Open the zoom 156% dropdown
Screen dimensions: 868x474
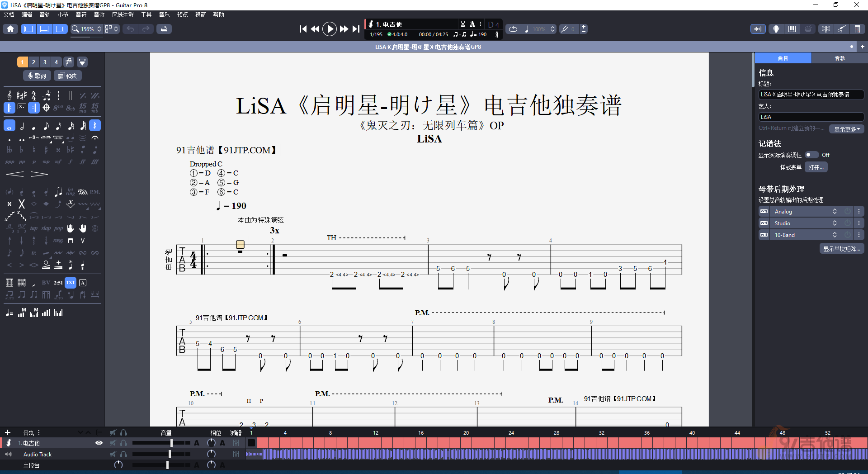click(x=87, y=29)
